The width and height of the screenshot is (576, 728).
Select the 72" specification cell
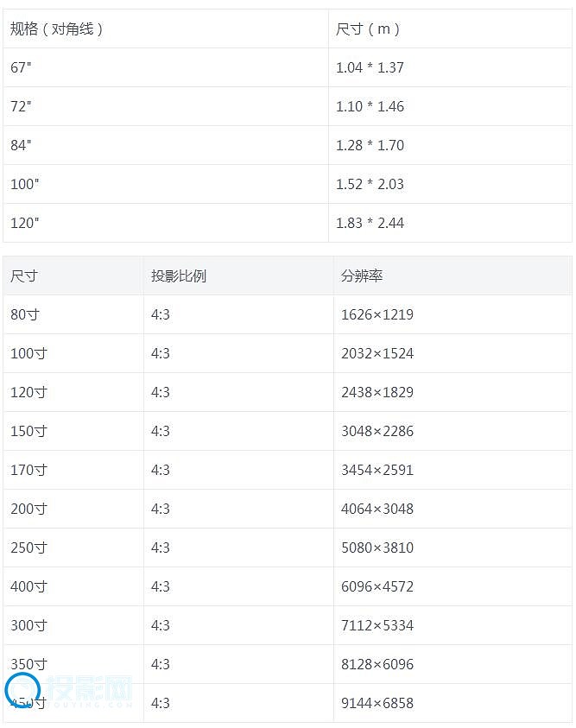(x=21, y=106)
